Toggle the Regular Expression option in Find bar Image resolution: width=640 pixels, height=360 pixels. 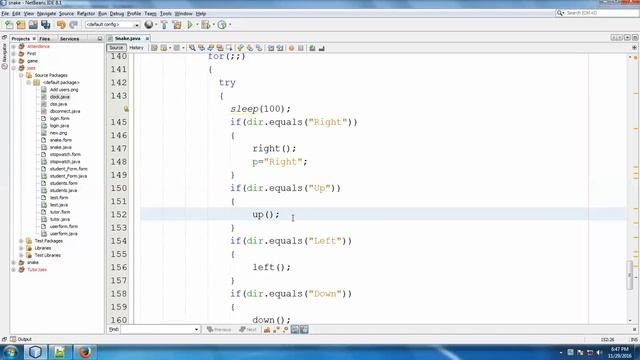coord(285,329)
